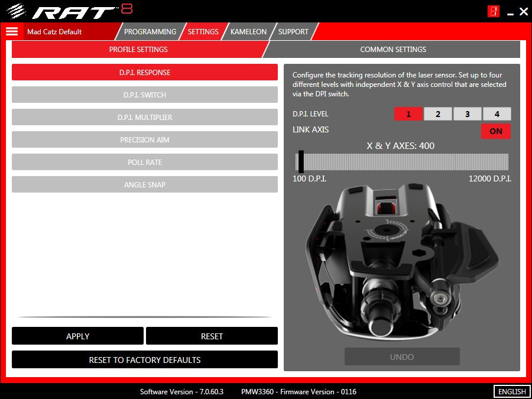
Task: Click the X & Y AXES: 400 value
Action: click(401, 146)
